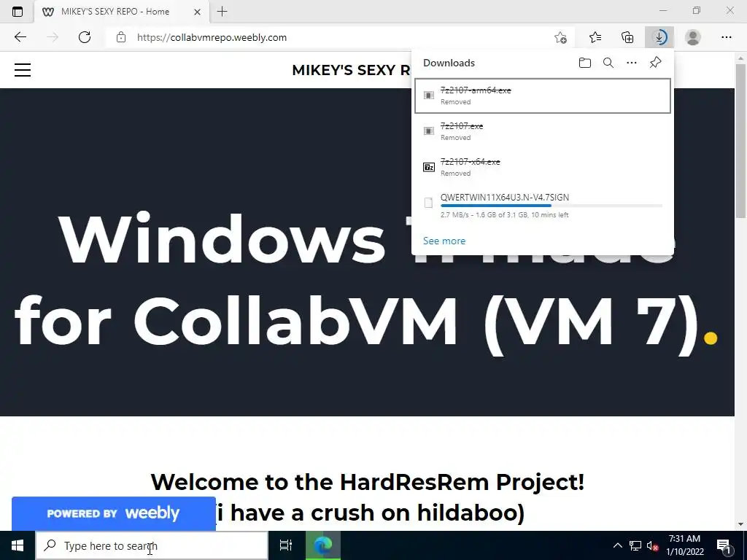Open more options in Downloads panel

point(632,63)
